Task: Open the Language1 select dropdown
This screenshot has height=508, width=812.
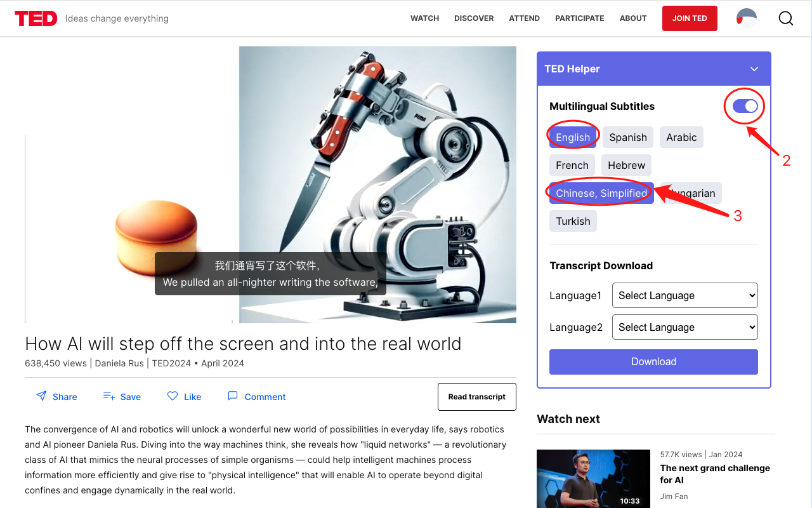Action: point(685,295)
